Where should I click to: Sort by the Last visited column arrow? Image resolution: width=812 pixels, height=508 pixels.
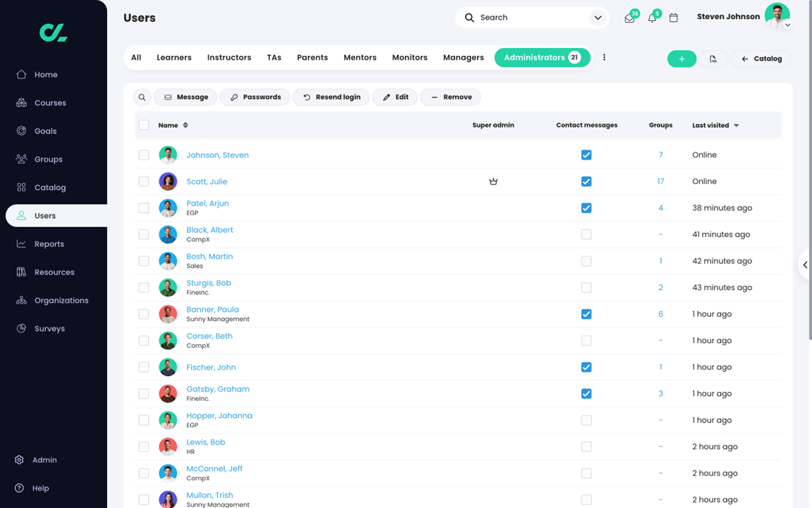737,126
